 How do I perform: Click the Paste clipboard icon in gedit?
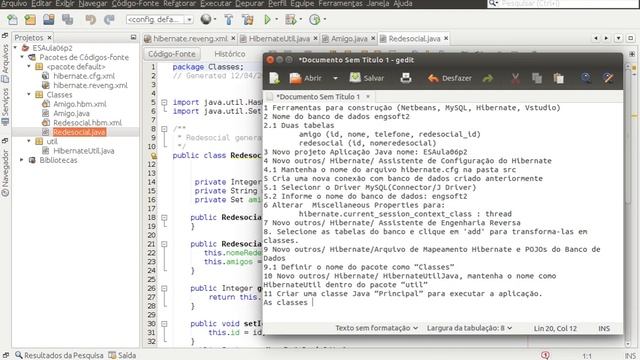click(558, 78)
